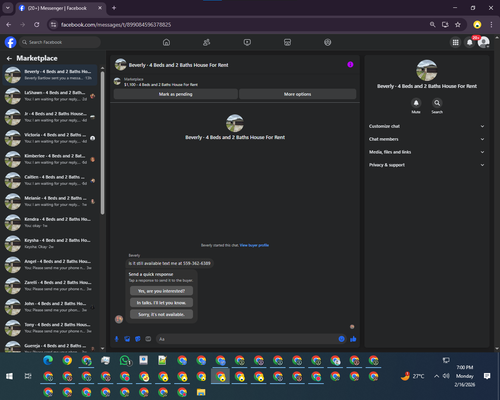The image size is (500, 400).
Task: Show hidden system tray icons chevron
Action: (436, 376)
